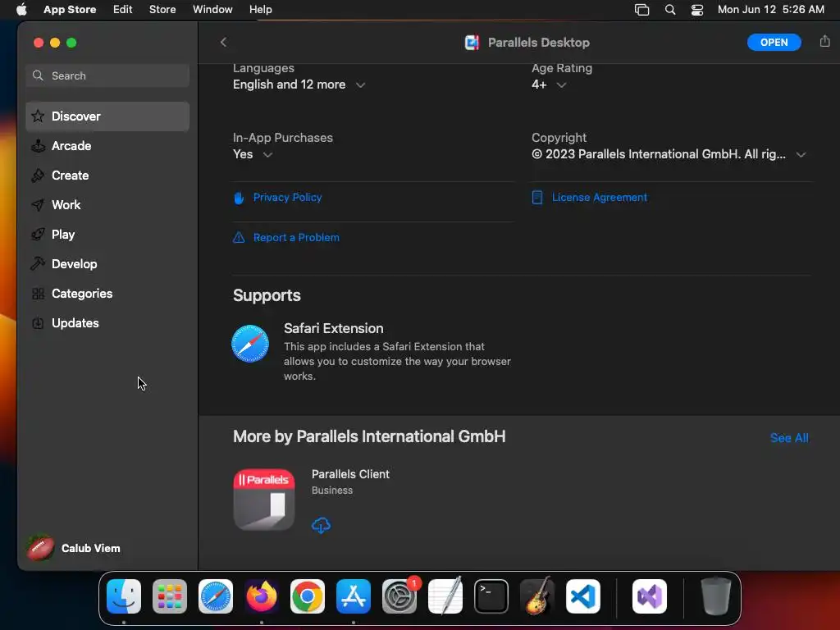Screen dimensions: 840x630
Task: Click the App Store dock icon
Action: [354, 596]
